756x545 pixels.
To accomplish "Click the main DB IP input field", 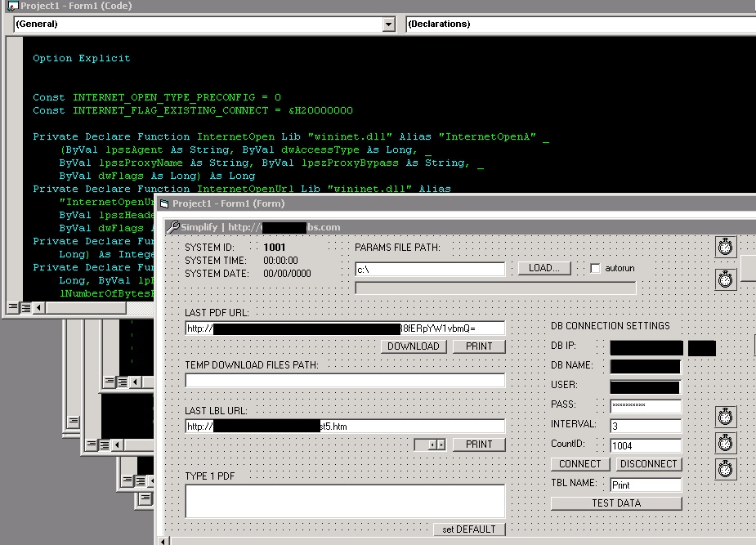I will pos(646,348).
